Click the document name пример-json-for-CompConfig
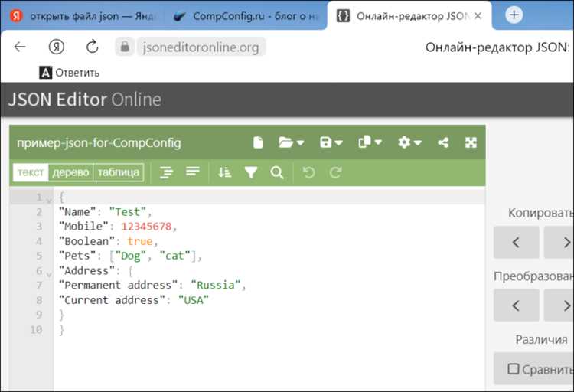The image size is (574, 392). click(x=99, y=142)
